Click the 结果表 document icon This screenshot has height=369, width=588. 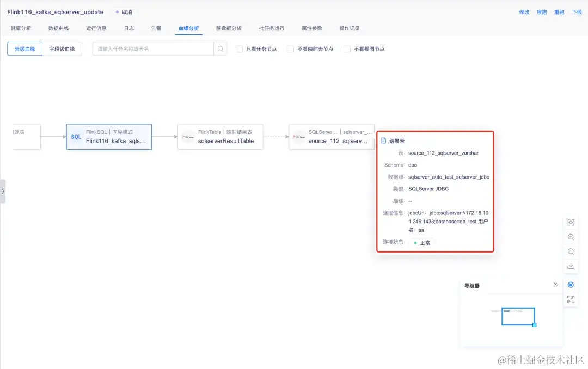tap(384, 140)
